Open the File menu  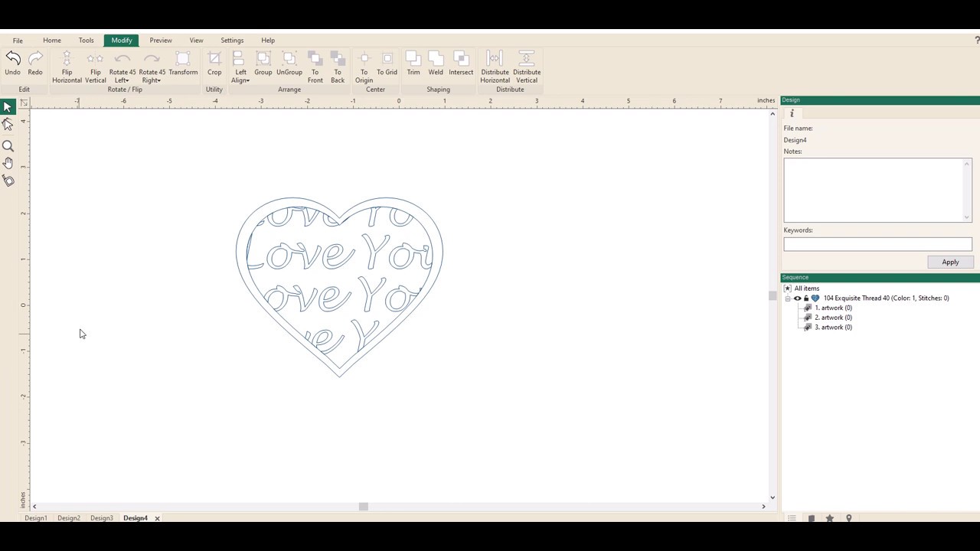tap(18, 41)
